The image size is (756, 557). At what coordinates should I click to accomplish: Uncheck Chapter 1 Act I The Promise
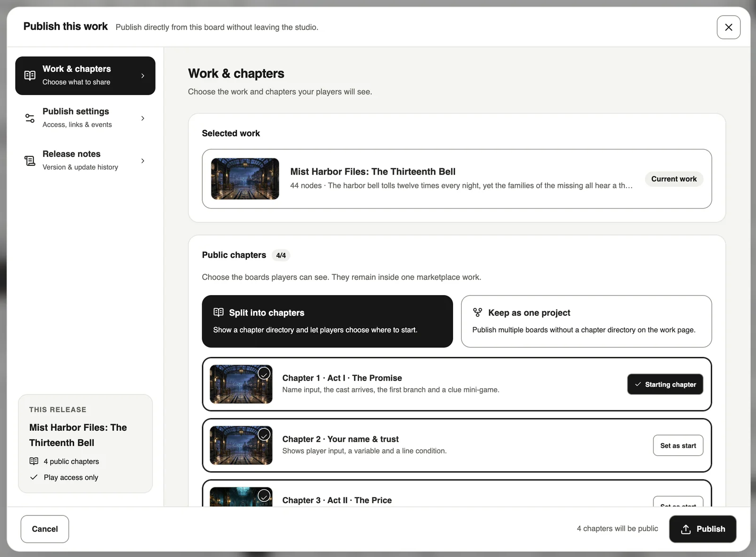tap(264, 374)
